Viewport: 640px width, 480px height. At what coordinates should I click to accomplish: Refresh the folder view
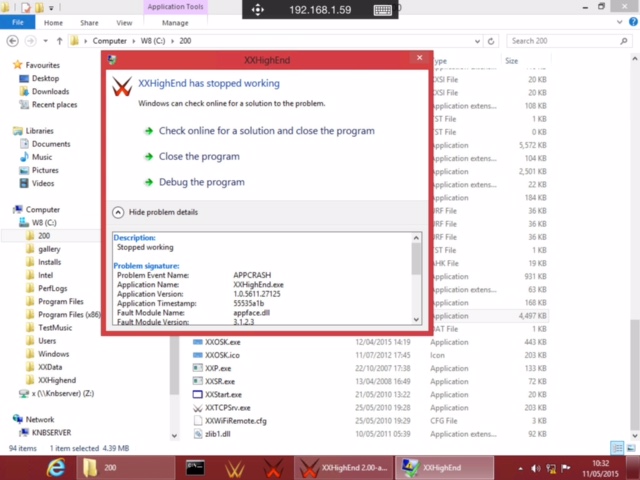point(491,41)
